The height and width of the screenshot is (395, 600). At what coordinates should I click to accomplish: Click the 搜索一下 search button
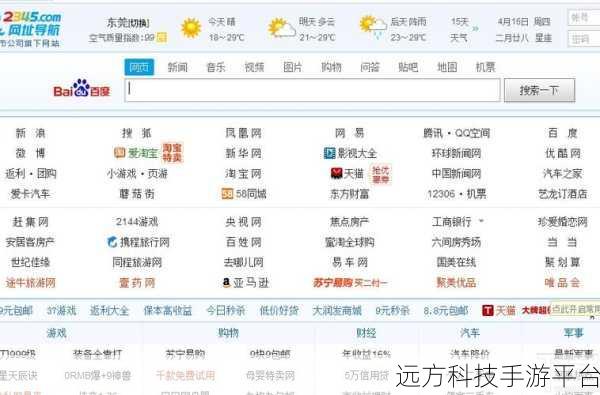pos(540,90)
